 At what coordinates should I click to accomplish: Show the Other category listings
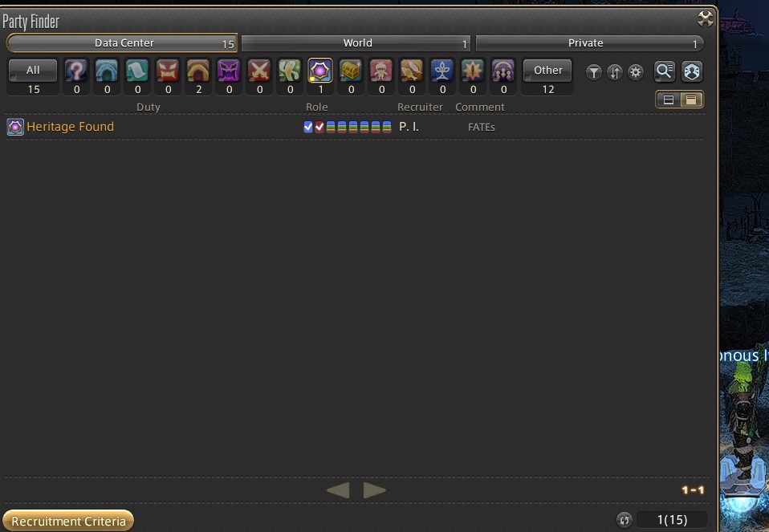547,71
